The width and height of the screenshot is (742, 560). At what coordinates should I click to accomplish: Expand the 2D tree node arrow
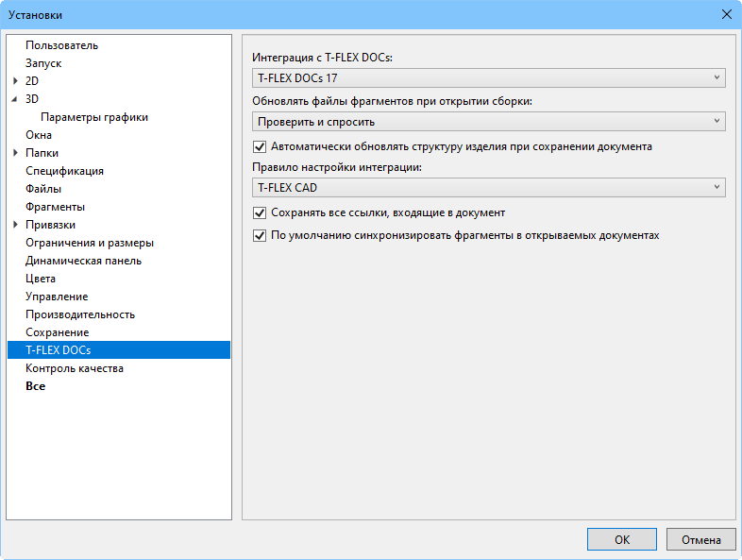15,81
